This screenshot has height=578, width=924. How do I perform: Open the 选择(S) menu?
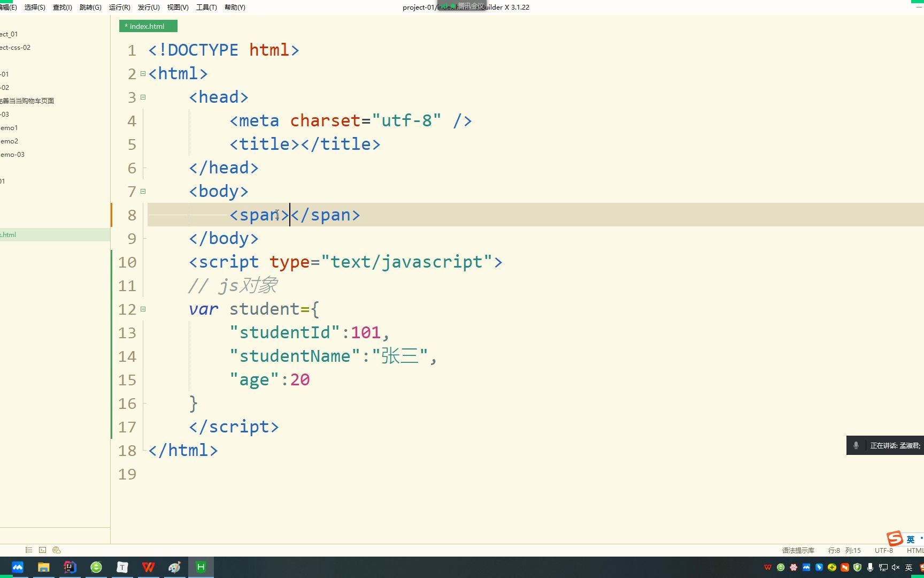35,7
